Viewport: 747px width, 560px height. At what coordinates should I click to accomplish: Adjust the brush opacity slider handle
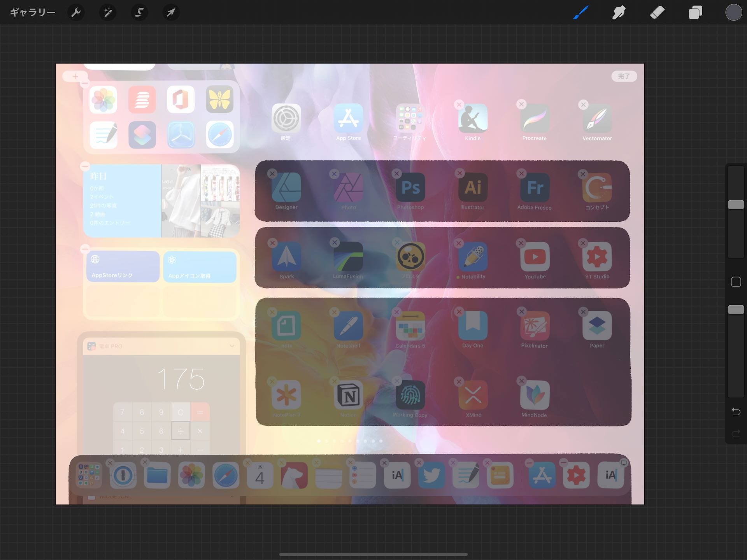(x=736, y=310)
